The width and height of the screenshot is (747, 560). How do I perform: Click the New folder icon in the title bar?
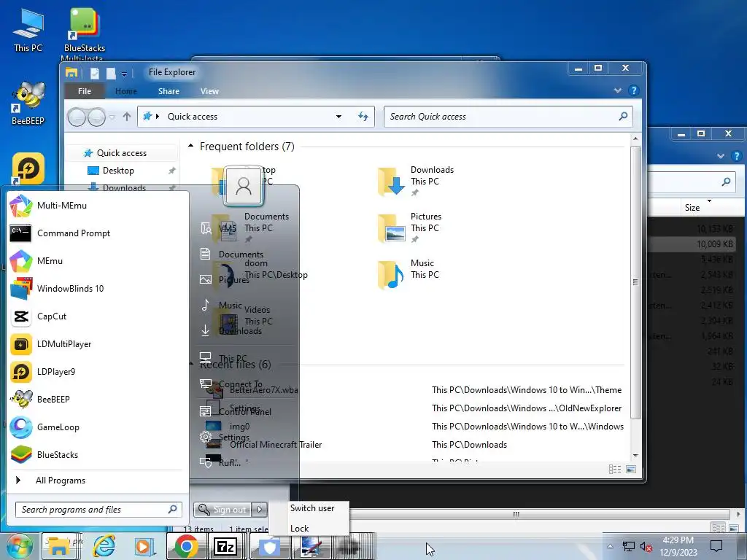[111, 73]
